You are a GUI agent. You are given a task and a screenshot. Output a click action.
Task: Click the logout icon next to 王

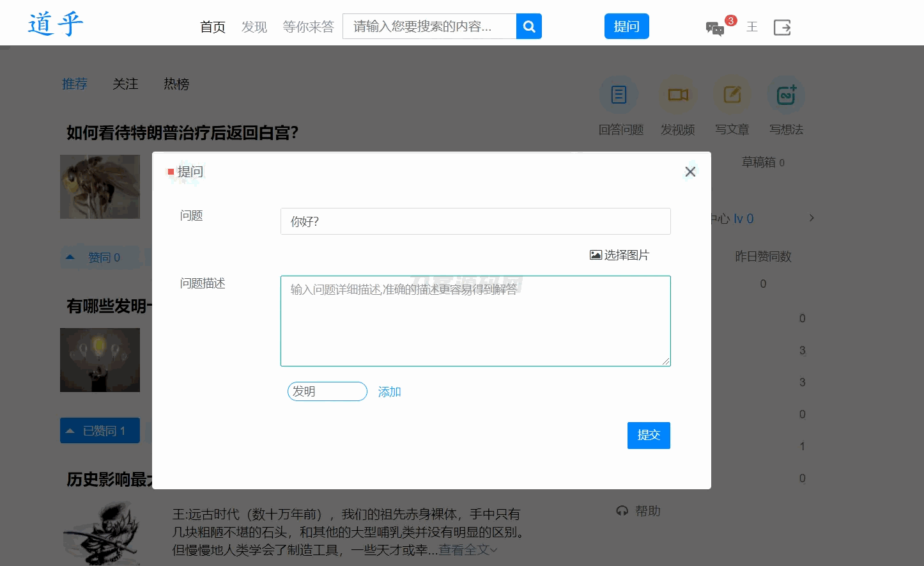(x=782, y=28)
